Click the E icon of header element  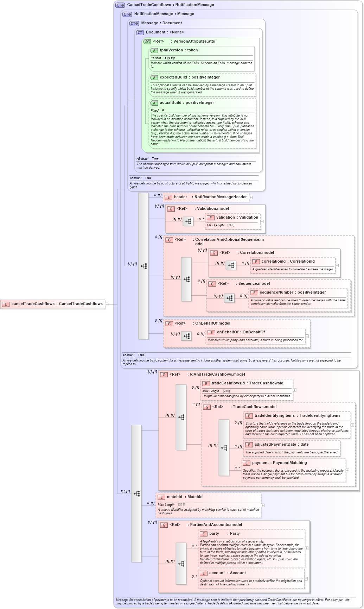(x=168, y=197)
